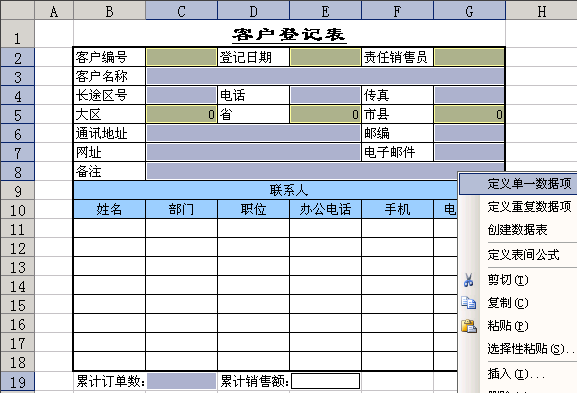Click the 客户编号 label cell
This screenshot has height=393, width=577.
(109, 57)
